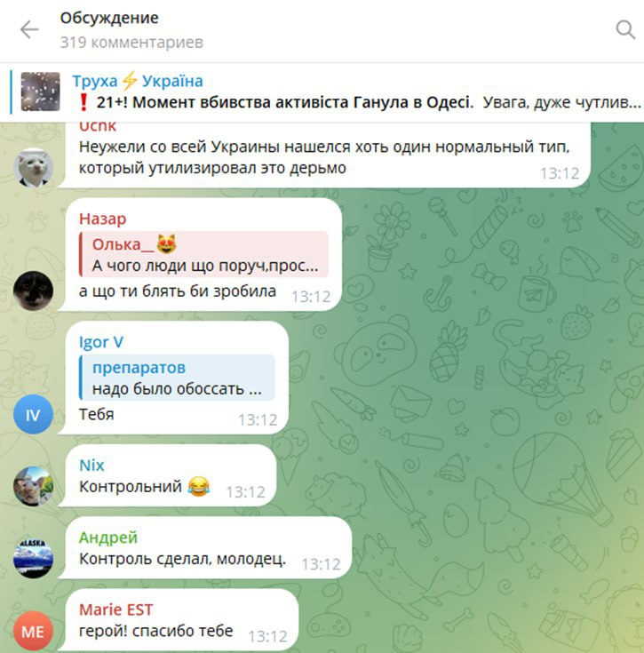Screen dimensions: 644x653
Task: Click the sender name Marie EST
Action: pos(115,609)
